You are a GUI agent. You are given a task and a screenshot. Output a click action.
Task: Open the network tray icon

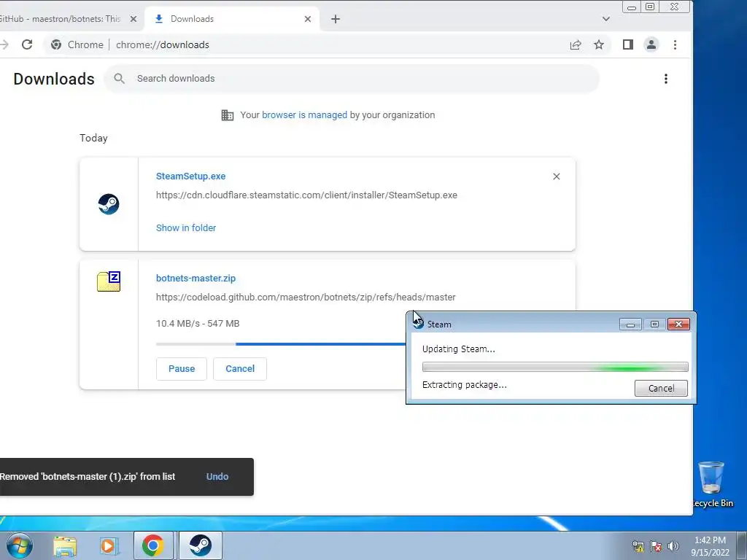638,546
